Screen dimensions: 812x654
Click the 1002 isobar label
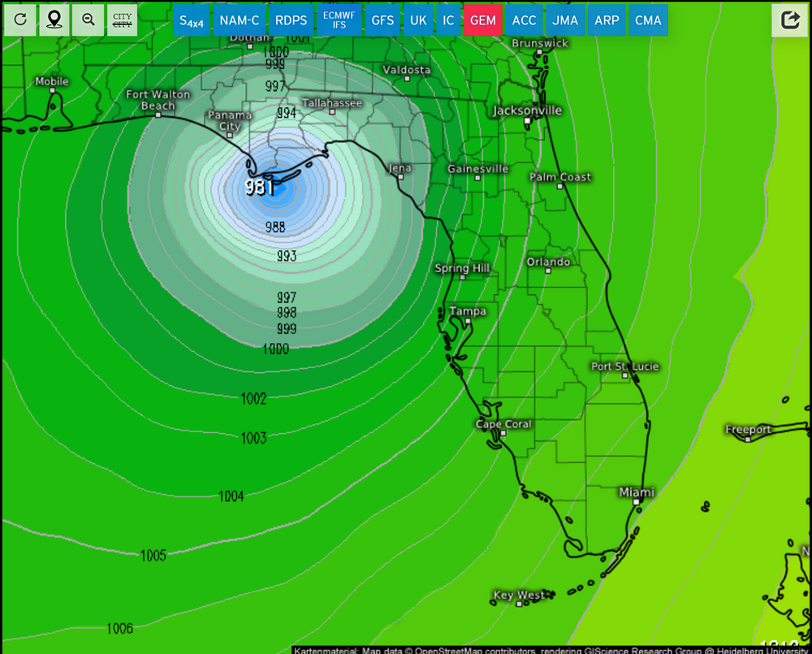(253, 399)
